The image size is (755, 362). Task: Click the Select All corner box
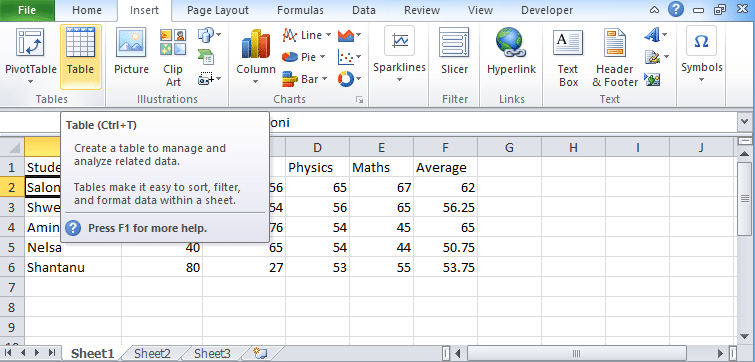point(13,147)
